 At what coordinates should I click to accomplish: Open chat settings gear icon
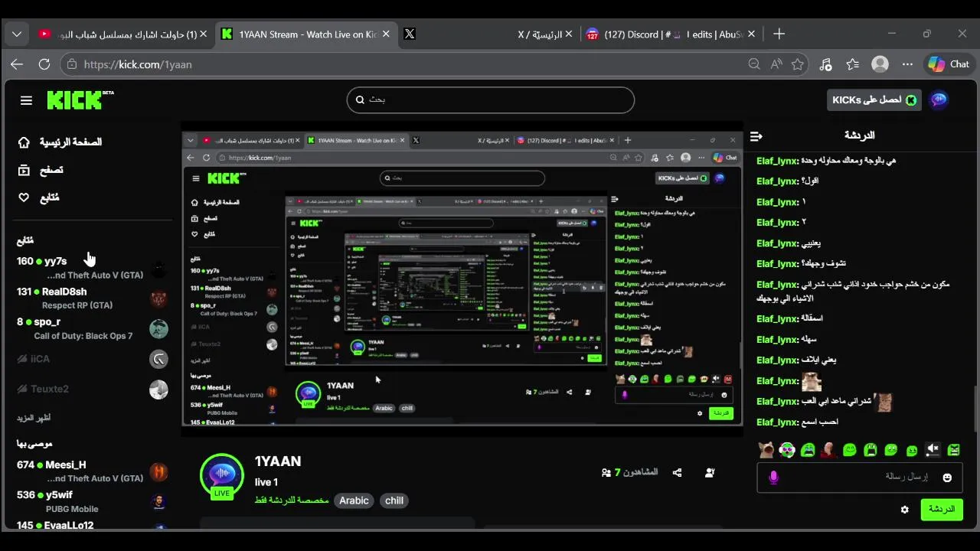(905, 510)
